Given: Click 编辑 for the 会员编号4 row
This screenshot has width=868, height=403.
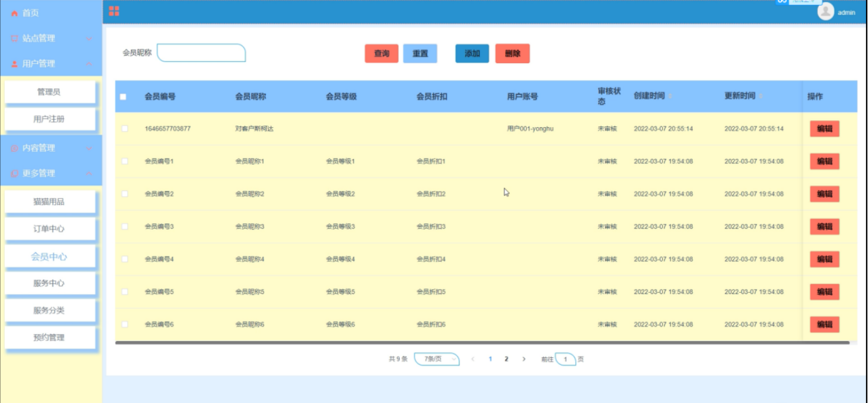Looking at the screenshot, I should click(x=825, y=259).
